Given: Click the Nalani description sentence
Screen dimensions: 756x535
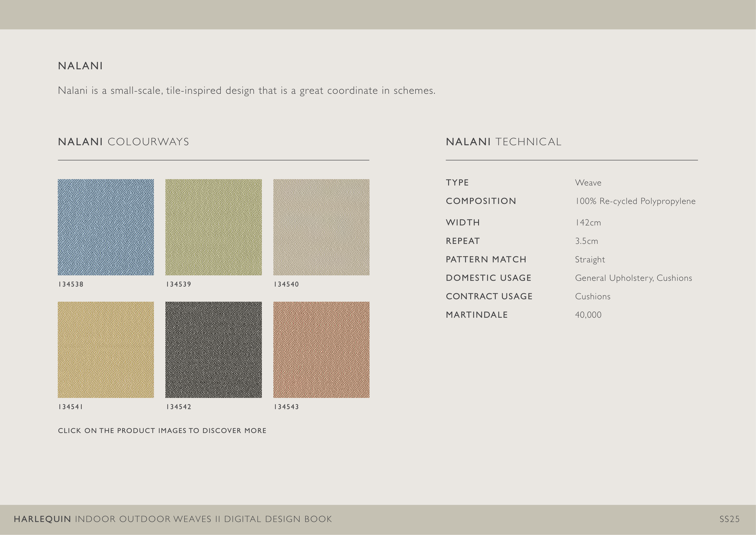Looking at the screenshot, I should click(246, 90).
